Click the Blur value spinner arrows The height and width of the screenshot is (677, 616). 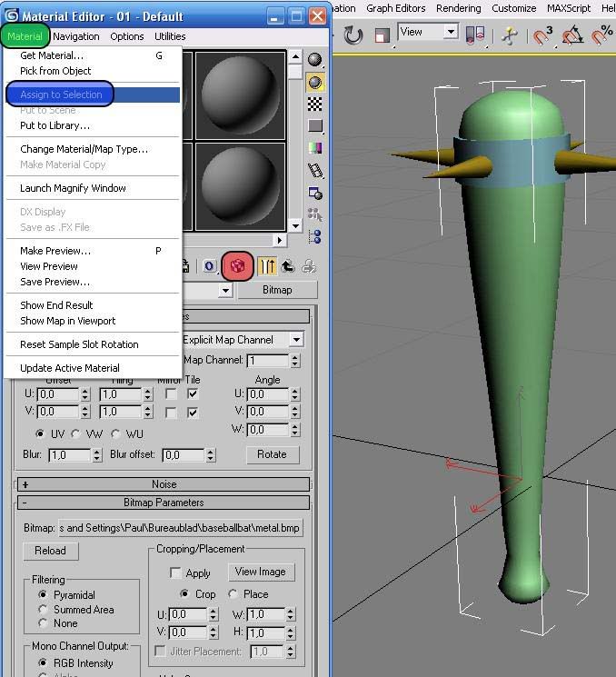(x=96, y=455)
